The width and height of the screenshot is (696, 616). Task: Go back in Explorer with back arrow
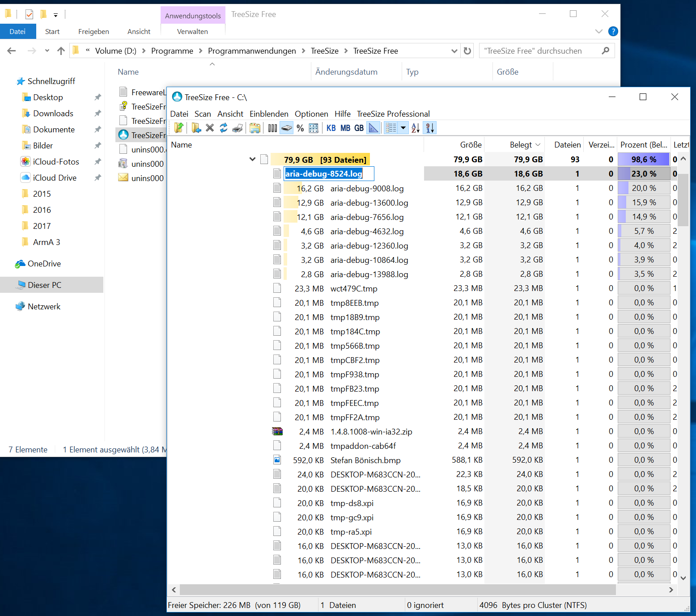(x=12, y=51)
